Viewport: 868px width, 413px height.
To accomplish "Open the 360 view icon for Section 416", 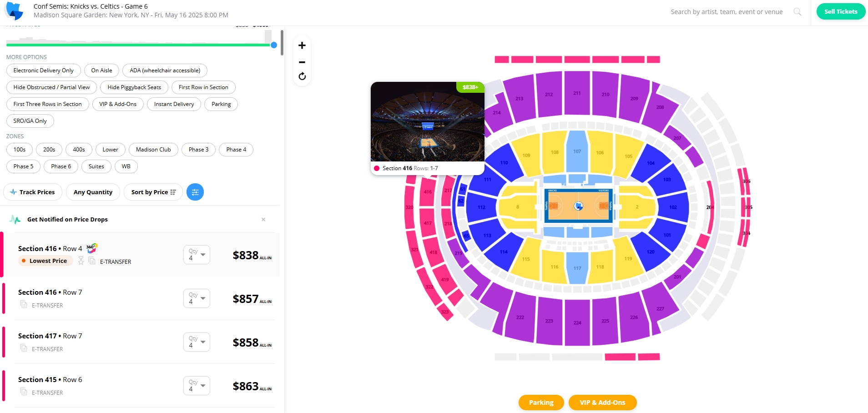I will click(92, 248).
